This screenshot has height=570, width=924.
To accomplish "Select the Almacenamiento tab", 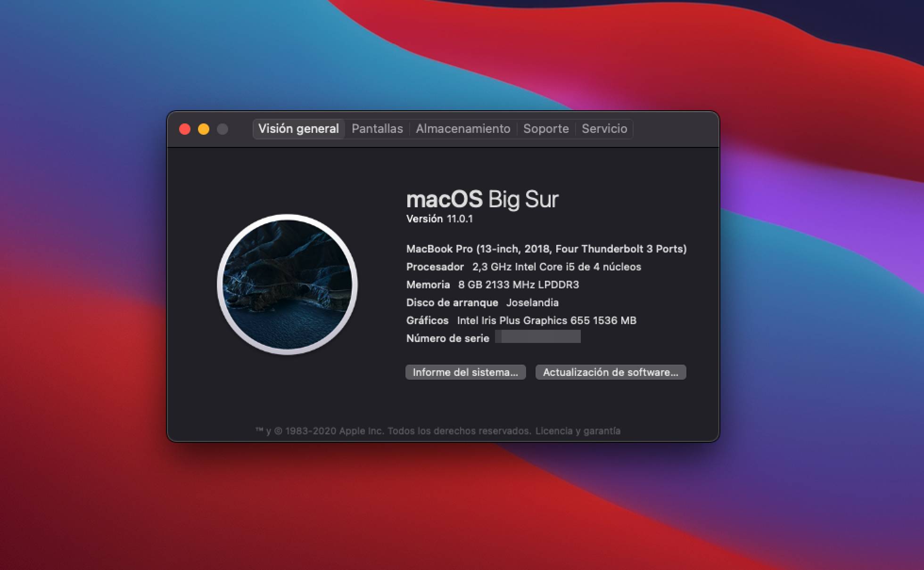I will (x=463, y=129).
